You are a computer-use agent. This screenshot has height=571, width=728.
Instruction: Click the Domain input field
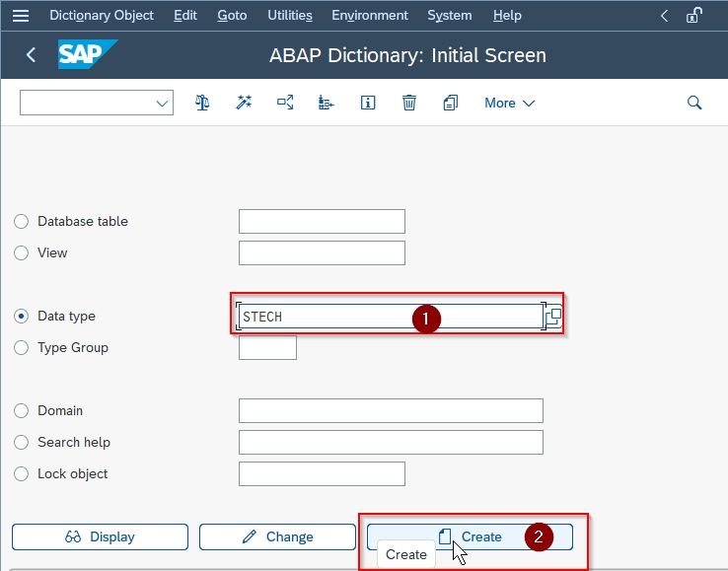(x=391, y=411)
